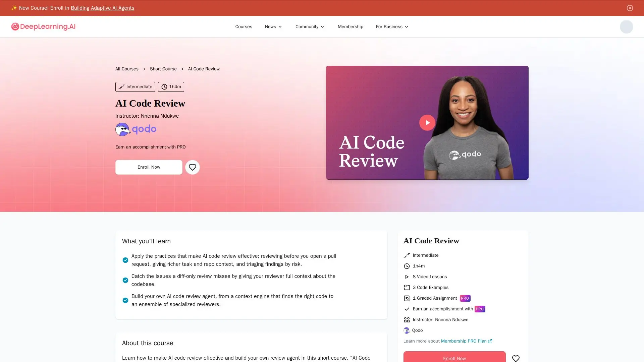This screenshot has height=362, width=644.
Task: Open the DeepLearning.AI home logo
Action: click(x=43, y=26)
